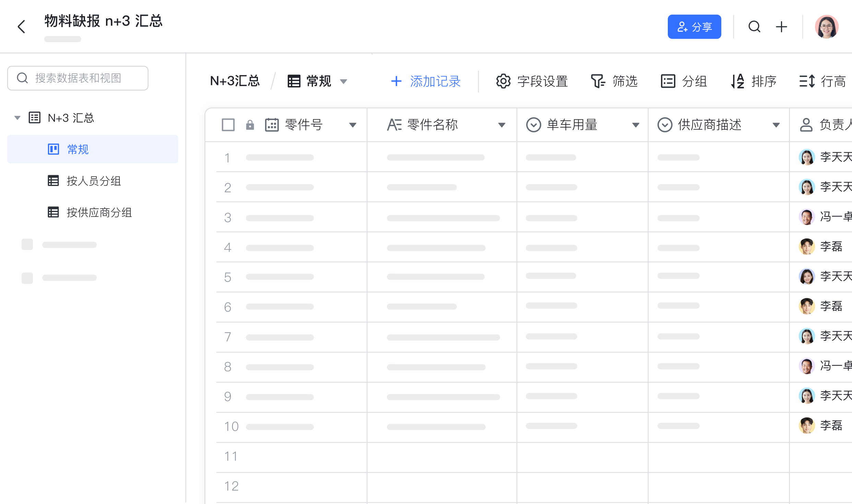Image resolution: width=852 pixels, height=504 pixels.
Task: Open the 分组 grouping options
Action: [684, 81]
